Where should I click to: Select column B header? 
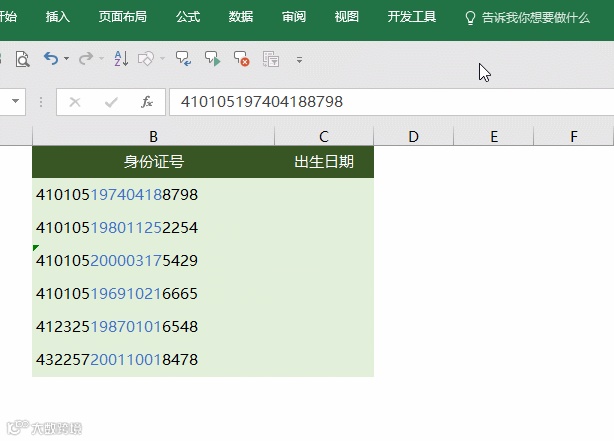click(x=154, y=137)
